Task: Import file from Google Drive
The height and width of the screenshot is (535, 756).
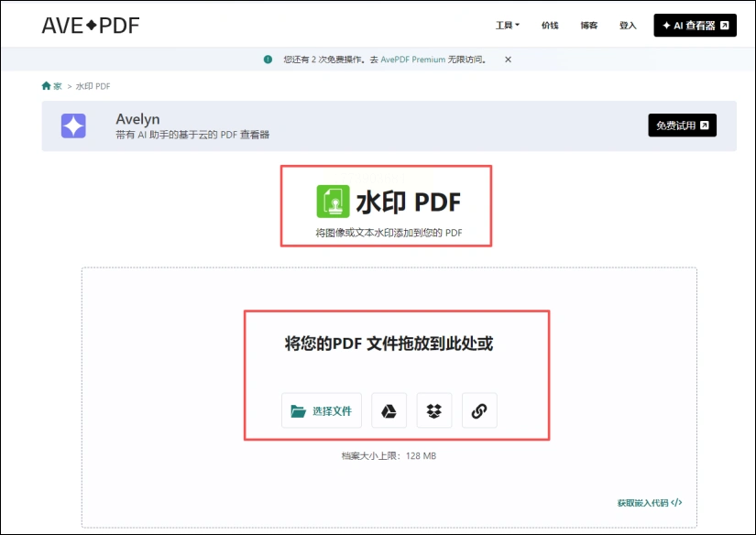Action: tap(389, 410)
